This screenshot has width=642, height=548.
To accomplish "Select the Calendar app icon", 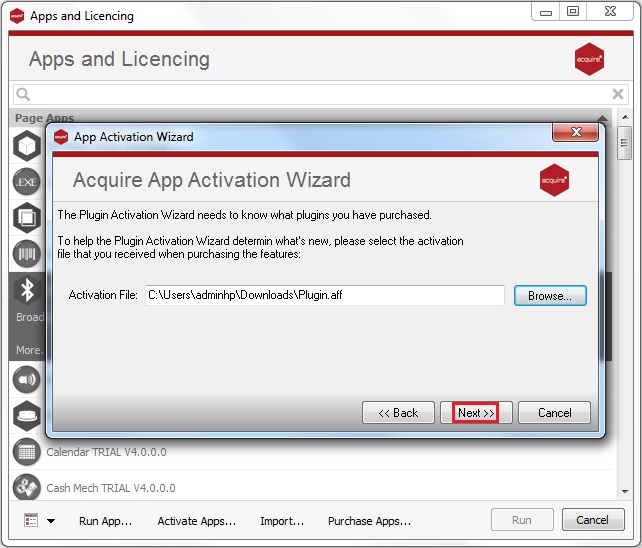I will (x=27, y=452).
